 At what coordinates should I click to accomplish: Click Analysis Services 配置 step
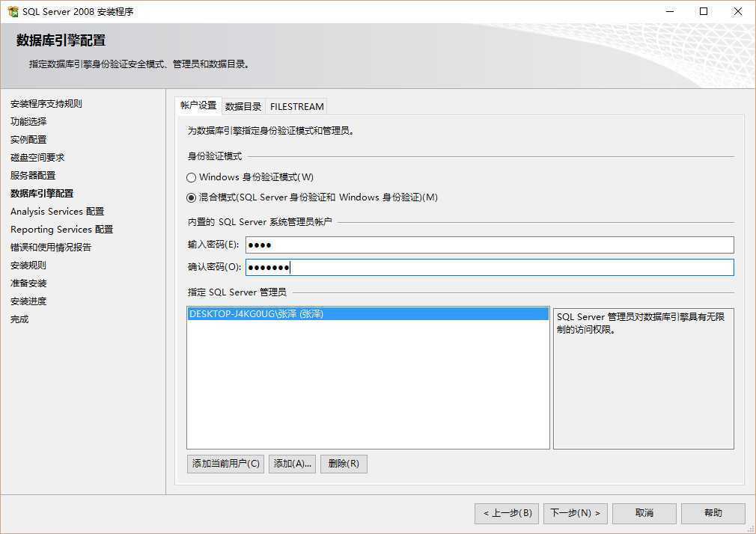click(58, 212)
